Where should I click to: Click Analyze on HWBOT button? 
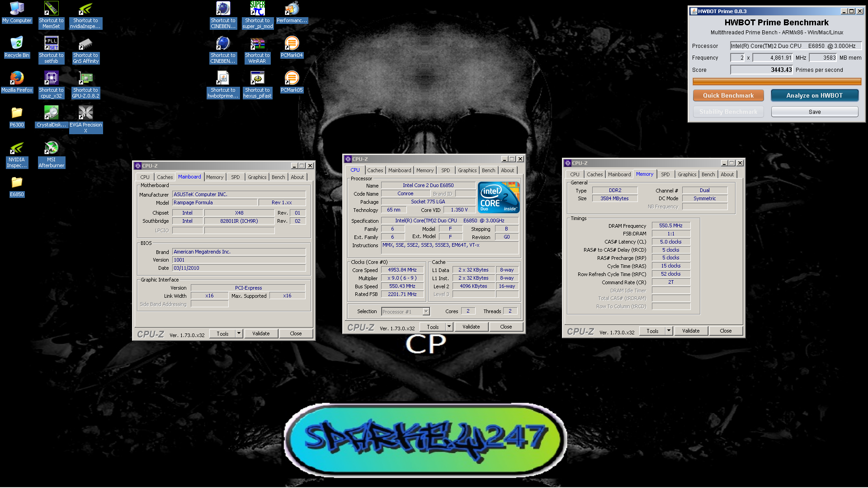814,95
